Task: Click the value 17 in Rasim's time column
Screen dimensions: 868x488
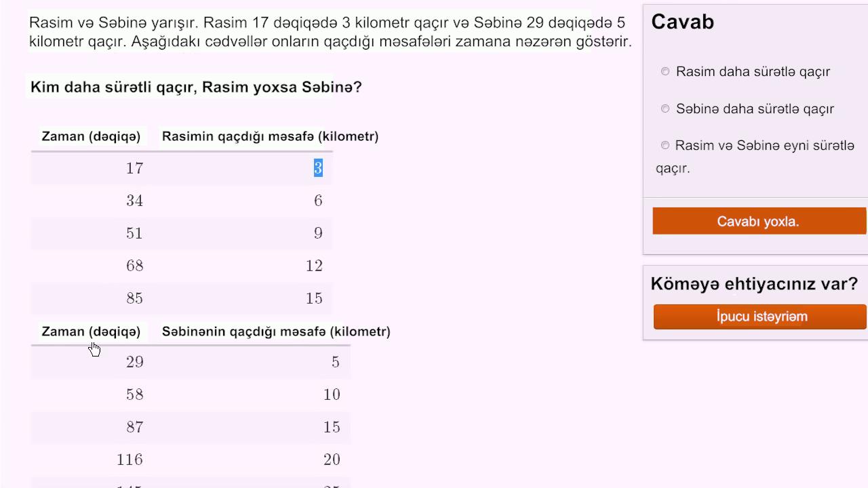Action: [x=134, y=168]
